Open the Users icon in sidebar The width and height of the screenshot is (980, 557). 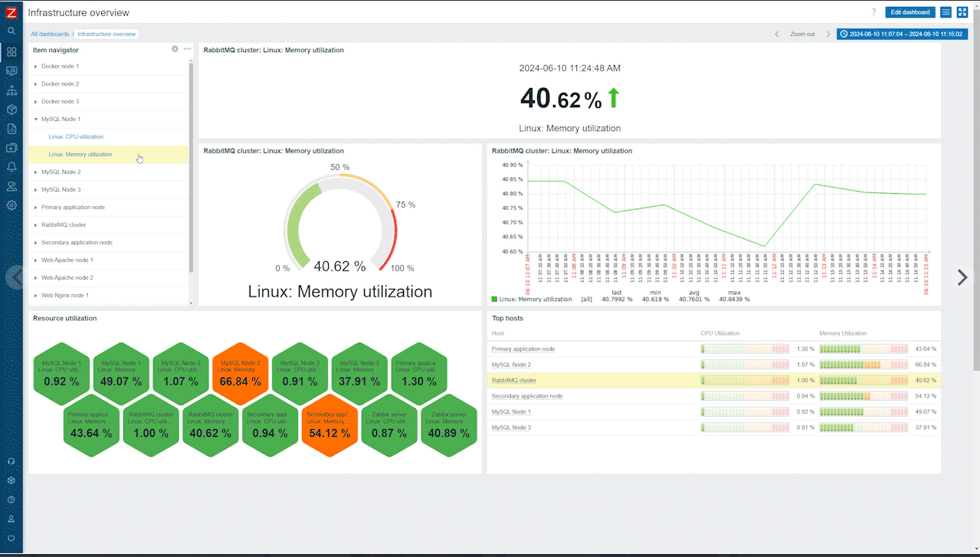[x=11, y=186]
